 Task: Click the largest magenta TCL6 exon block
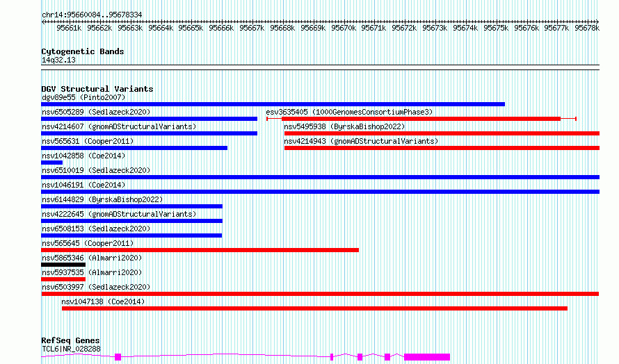[427, 357]
